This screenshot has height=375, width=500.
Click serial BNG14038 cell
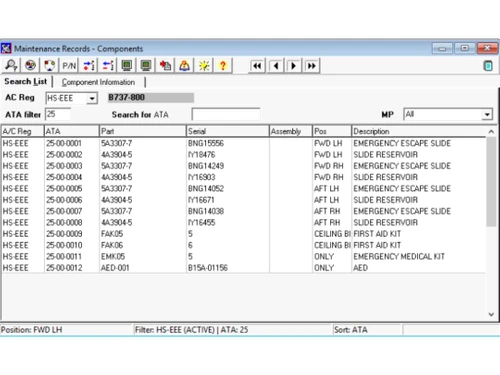click(x=228, y=211)
